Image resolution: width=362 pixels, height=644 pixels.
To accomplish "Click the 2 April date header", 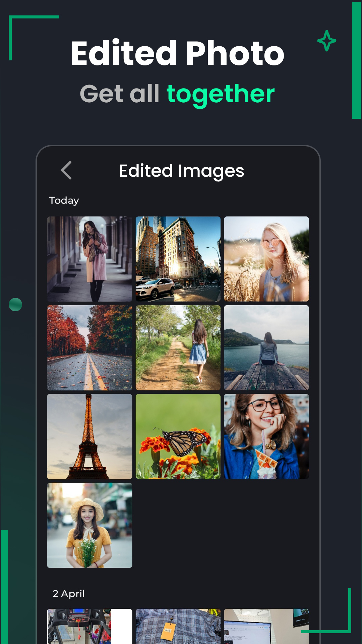I will [x=68, y=593].
